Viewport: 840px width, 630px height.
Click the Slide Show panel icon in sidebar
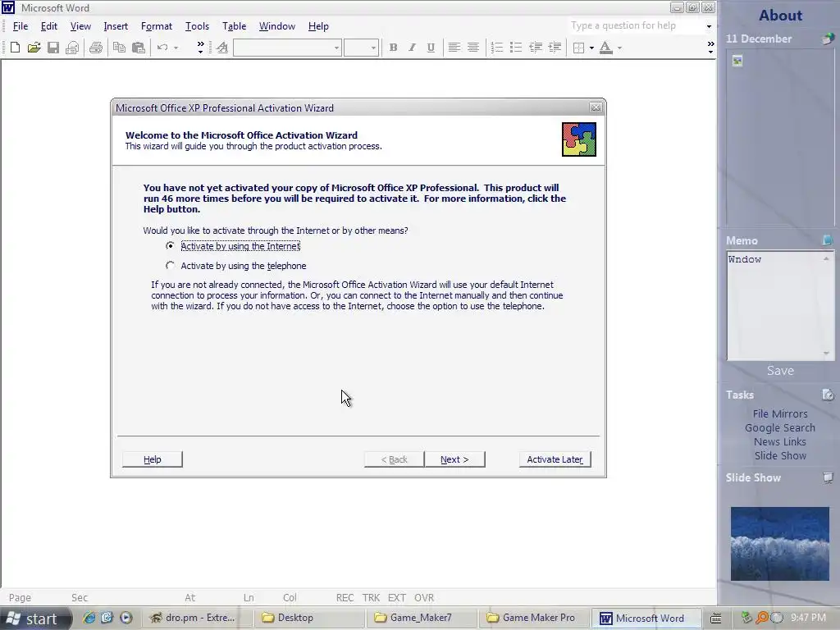point(829,477)
